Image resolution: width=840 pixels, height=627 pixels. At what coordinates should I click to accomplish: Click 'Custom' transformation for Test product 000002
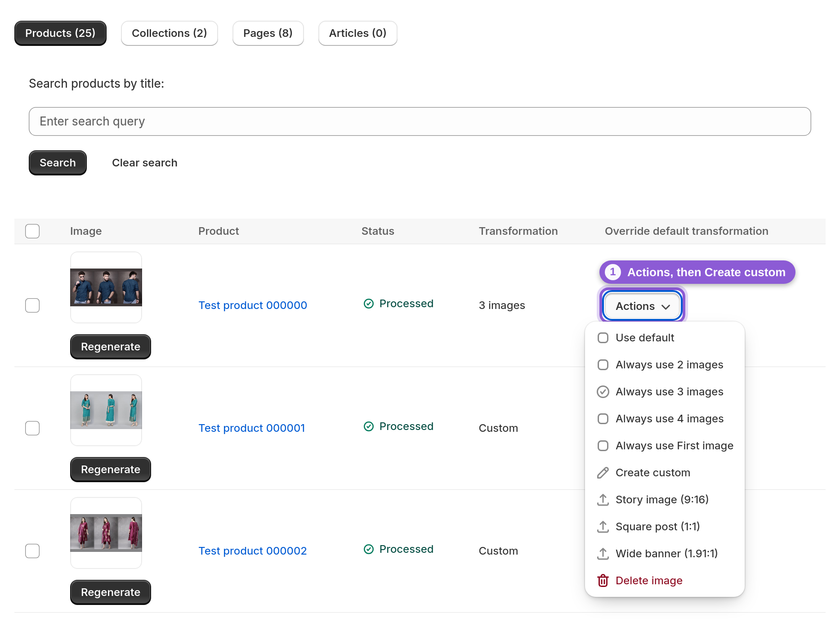click(x=498, y=551)
